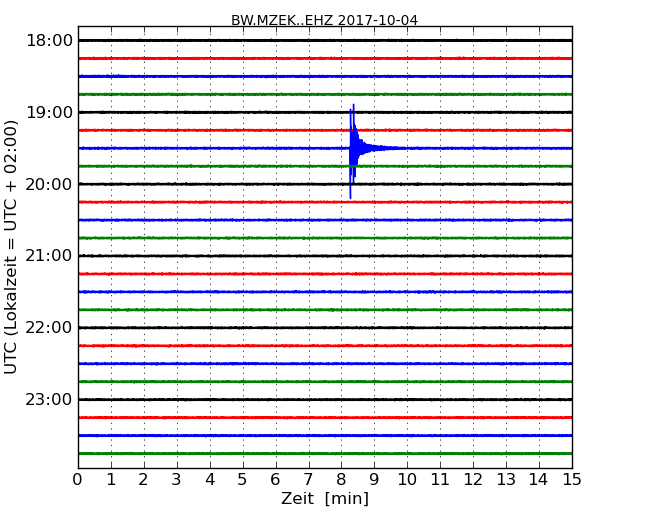Select the x-axis tick label 3

(177, 480)
